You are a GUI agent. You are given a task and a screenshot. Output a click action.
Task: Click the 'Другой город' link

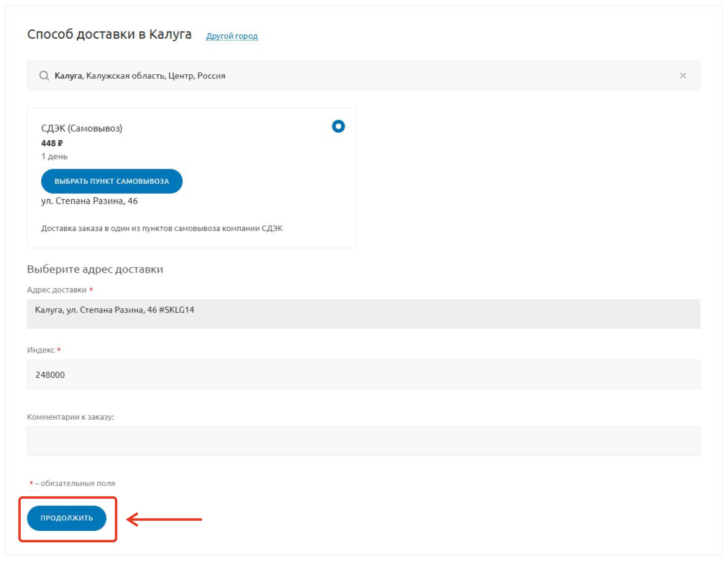232,36
